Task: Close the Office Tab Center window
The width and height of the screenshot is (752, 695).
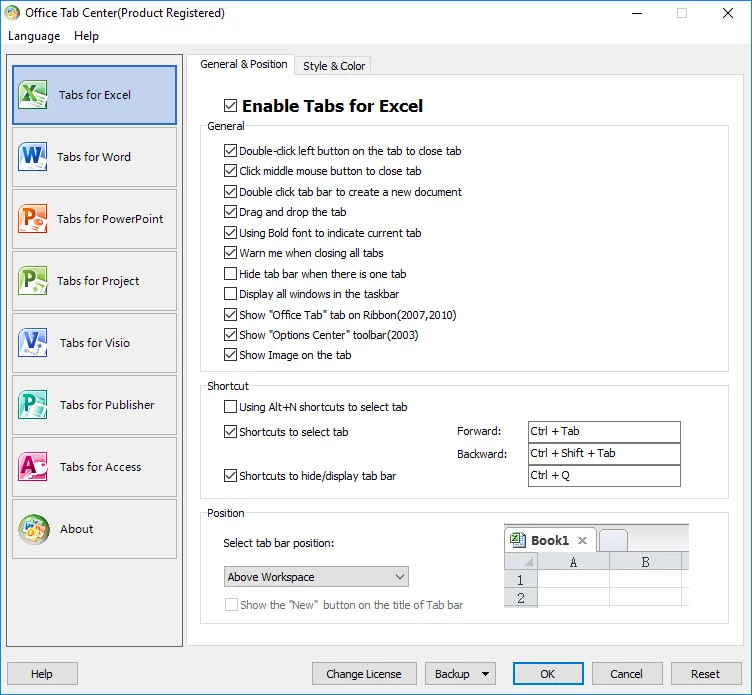Action: coord(728,13)
